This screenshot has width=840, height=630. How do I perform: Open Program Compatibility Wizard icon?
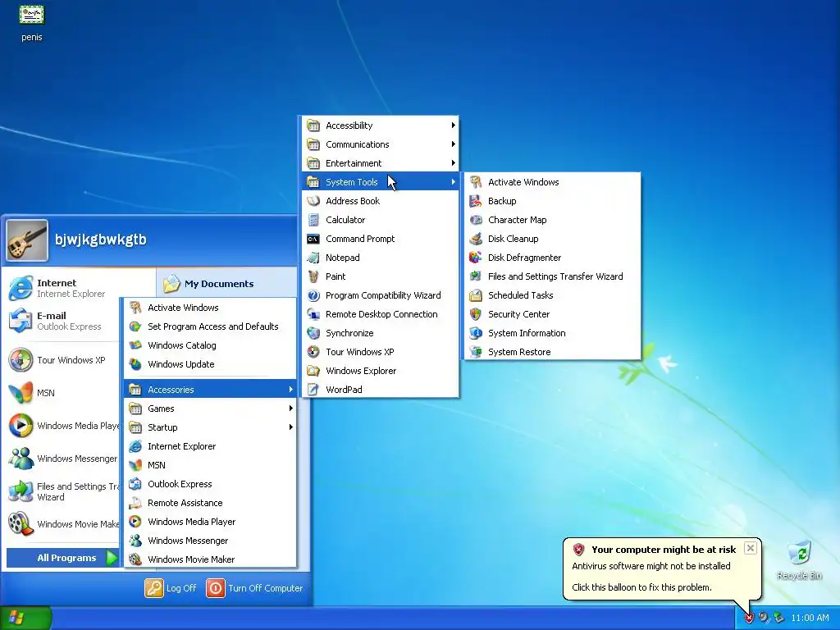[313, 295]
